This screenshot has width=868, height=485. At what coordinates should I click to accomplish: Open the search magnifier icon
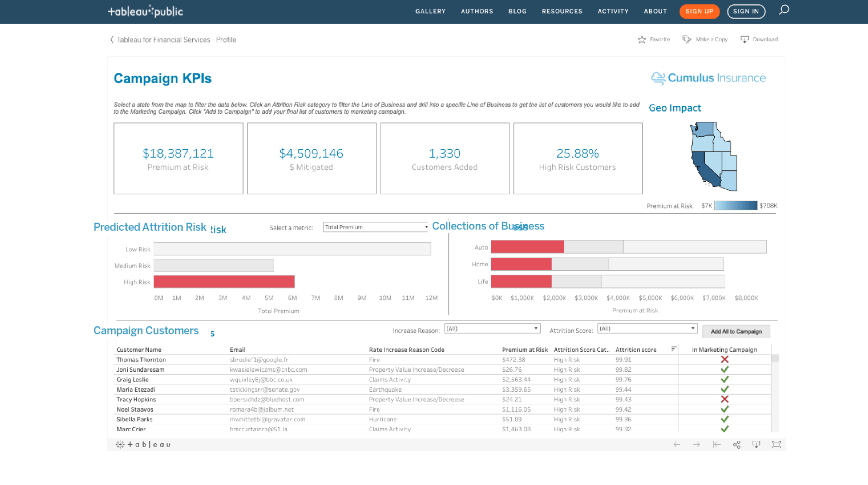click(784, 10)
